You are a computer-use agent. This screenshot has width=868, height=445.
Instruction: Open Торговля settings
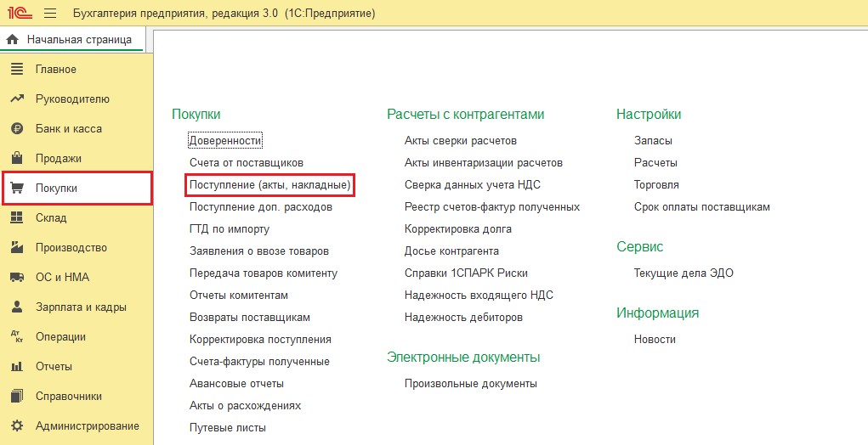656,184
